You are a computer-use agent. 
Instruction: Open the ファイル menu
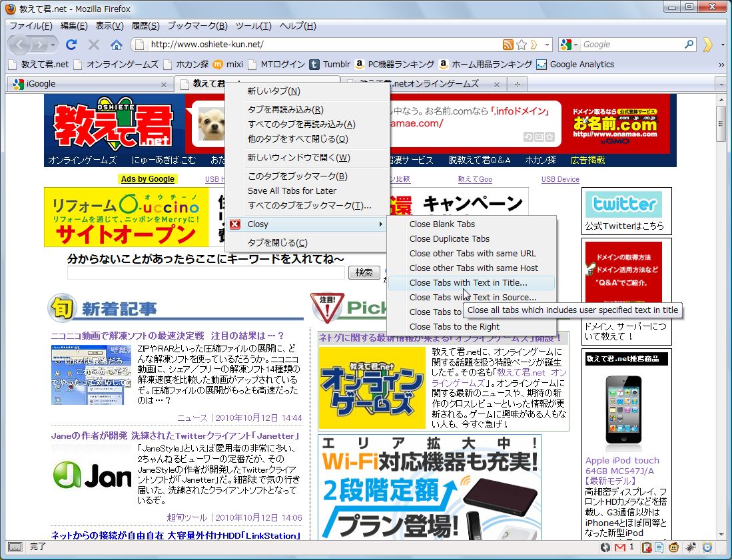(x=31, y=26)
